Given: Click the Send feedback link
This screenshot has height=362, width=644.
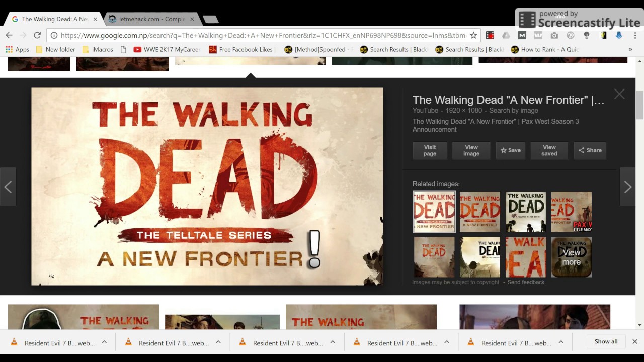Looking at the screenshot, I should pos(526,282).
